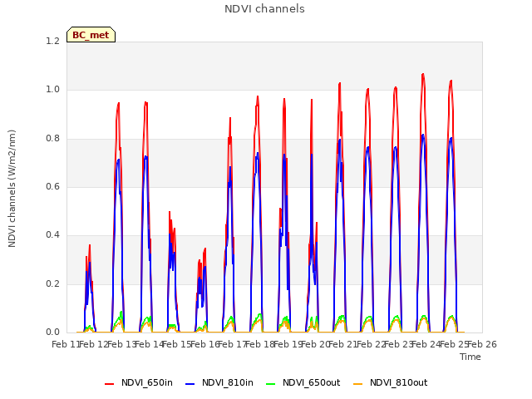This screenshot has height=399, width=532.
Task: Click the green NDVI_650out legend swatch
Action: click(x=271, y=384)
